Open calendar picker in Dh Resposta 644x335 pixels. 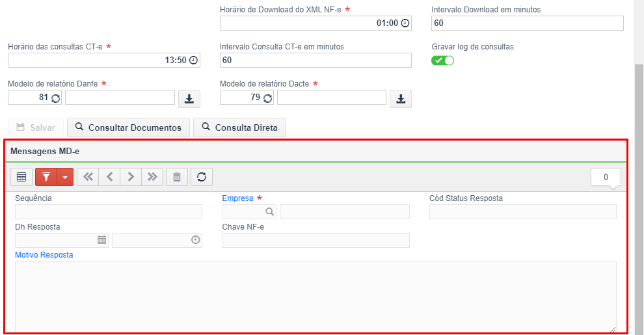102,240
